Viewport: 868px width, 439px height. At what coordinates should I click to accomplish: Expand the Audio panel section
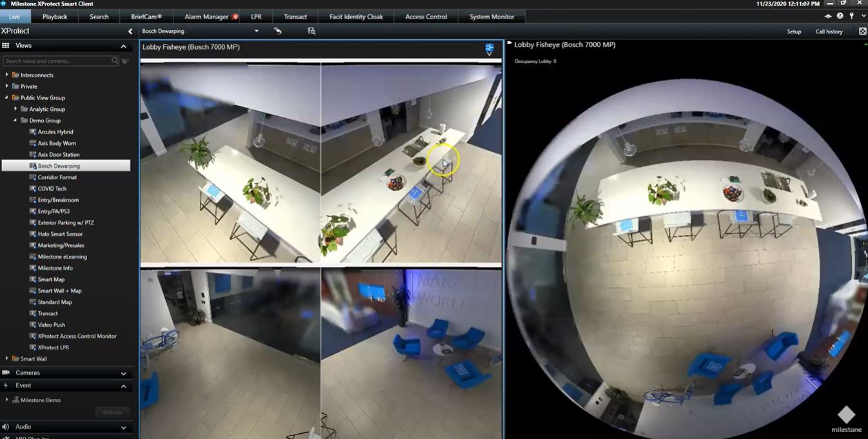tap(123, 427)
